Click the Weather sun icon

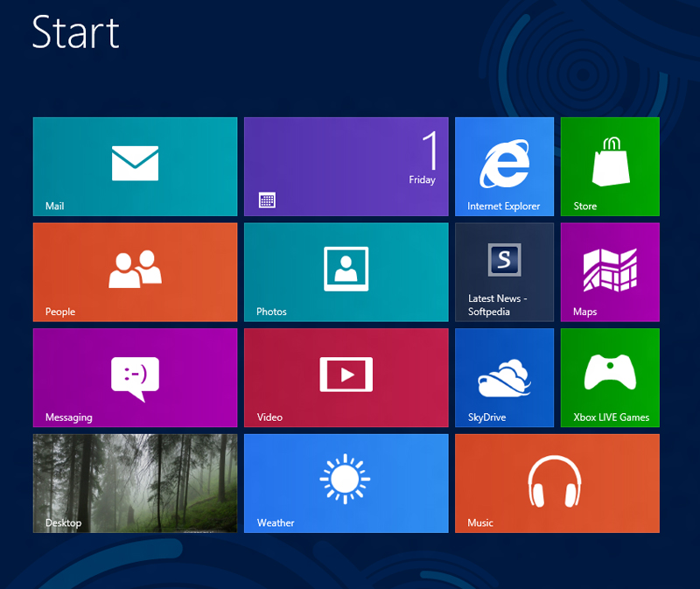coord(345,479)
